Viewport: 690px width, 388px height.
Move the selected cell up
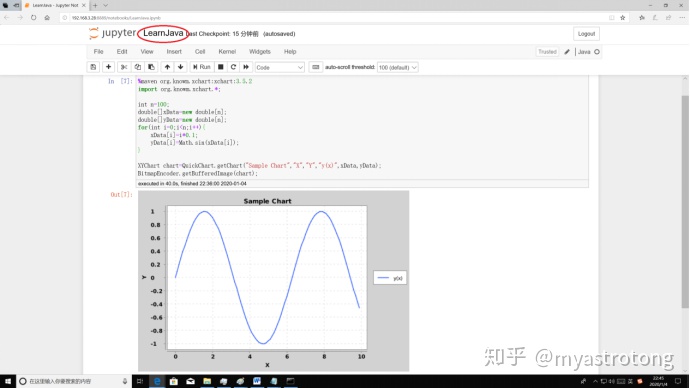point(167,67)
